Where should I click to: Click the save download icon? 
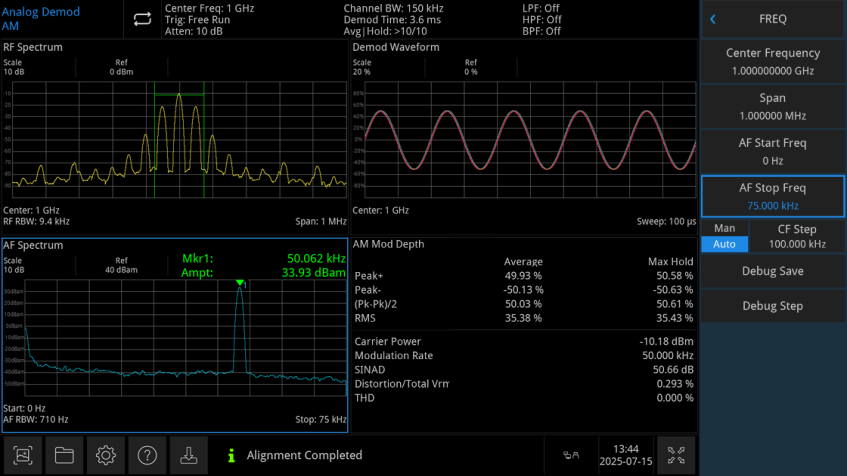(x=188, y=455)
